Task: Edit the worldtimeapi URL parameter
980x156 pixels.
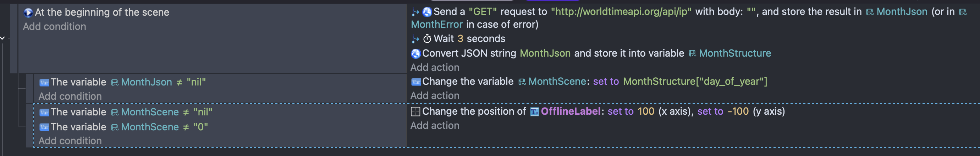Action: click(x=621, y=12)
